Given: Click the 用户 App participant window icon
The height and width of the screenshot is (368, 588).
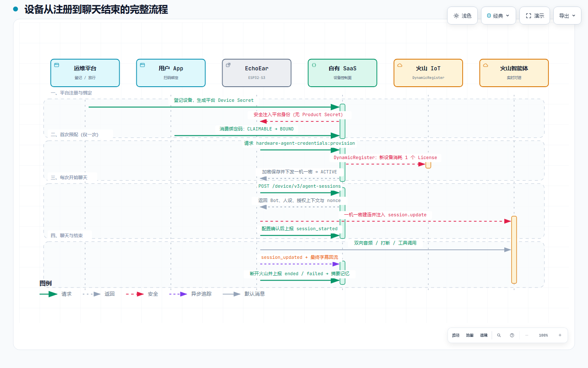Looking at the screenshot, I should pyautogui.click(x=143, y=65).
